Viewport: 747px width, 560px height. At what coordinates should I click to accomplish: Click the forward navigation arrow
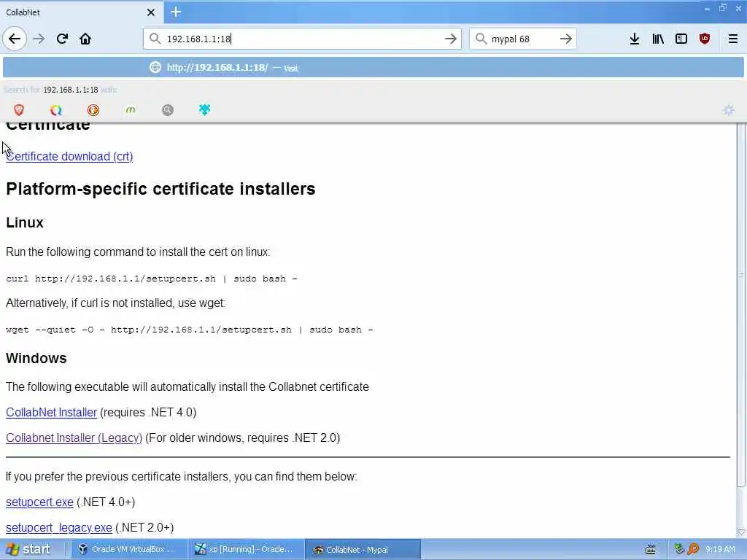39,39
